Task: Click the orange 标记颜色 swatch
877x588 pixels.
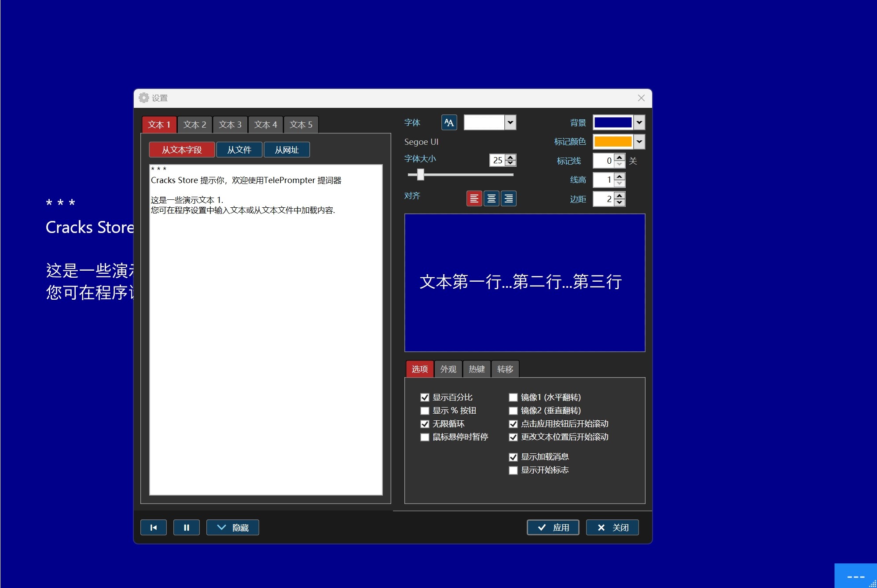Action: 613,141
